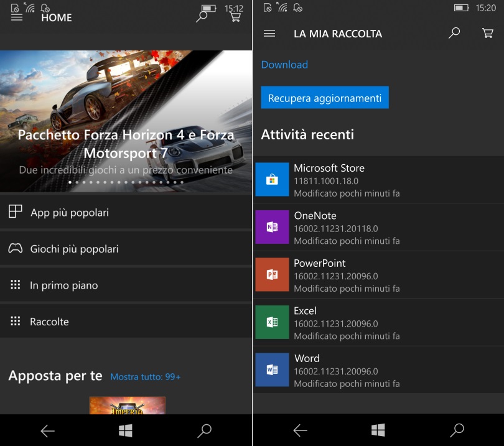Tap Apposta per te heading

pyautogui.click(x=55, y=376)
